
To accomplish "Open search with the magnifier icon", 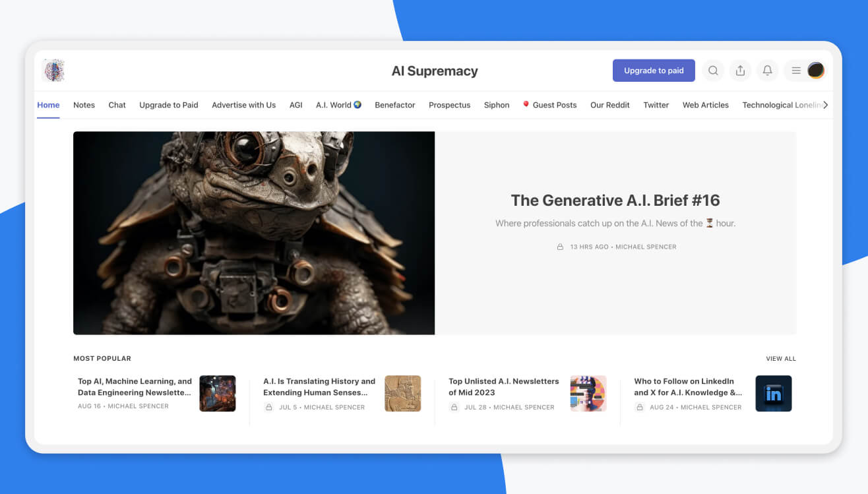I will click(713, 71).
